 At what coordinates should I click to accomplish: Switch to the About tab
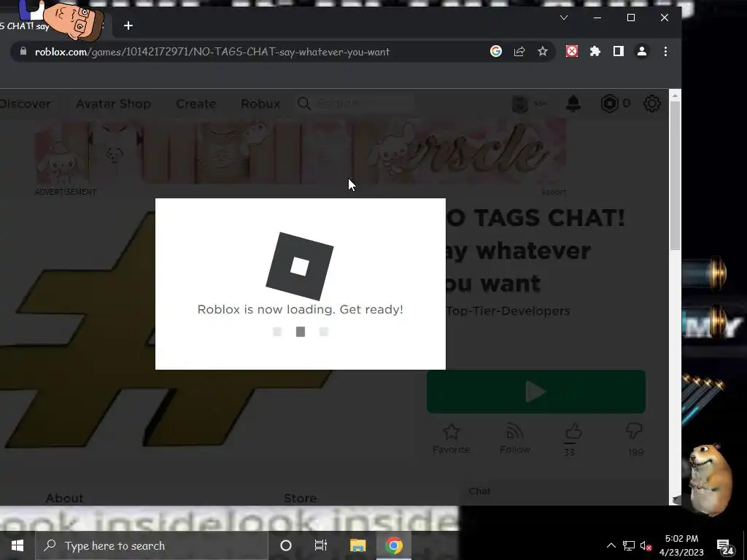tap(64, 498)
